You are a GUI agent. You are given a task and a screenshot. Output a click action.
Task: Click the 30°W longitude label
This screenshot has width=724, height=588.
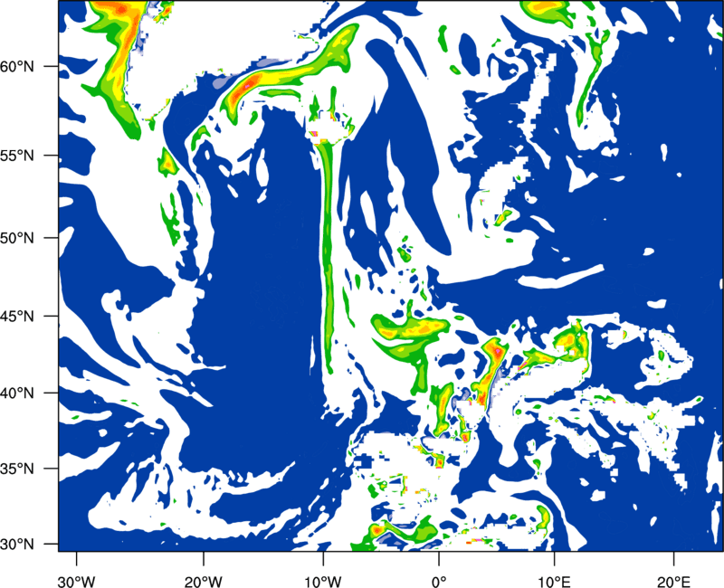(77, 582)
